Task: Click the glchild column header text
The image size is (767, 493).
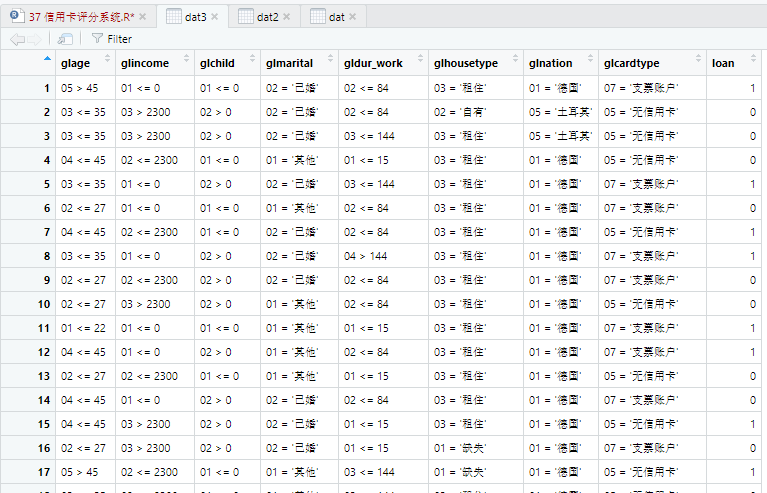Action: coord(217,64)
